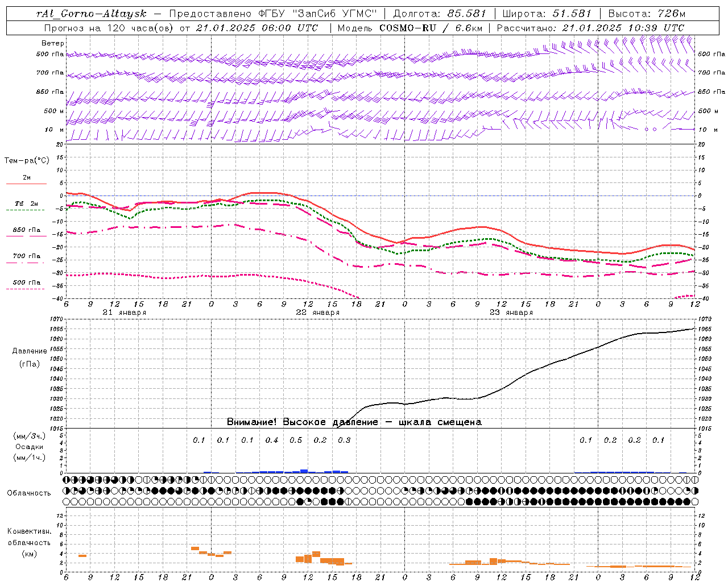Image resolution: width=728 pixels, height=582 pixels.
Task: Click the dash-dot line sample under 700 гПа legend
Action: tap(26, 263)
